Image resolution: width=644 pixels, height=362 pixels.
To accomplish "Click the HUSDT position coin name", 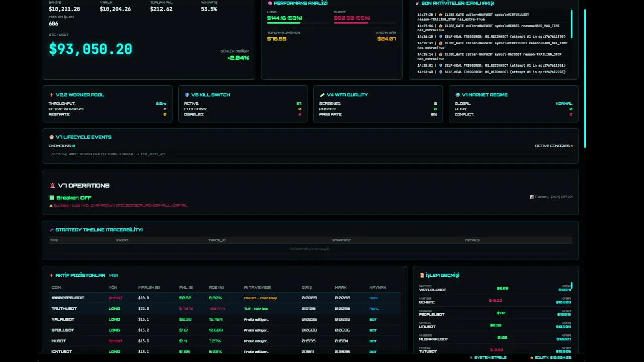I will pos(59,341).
